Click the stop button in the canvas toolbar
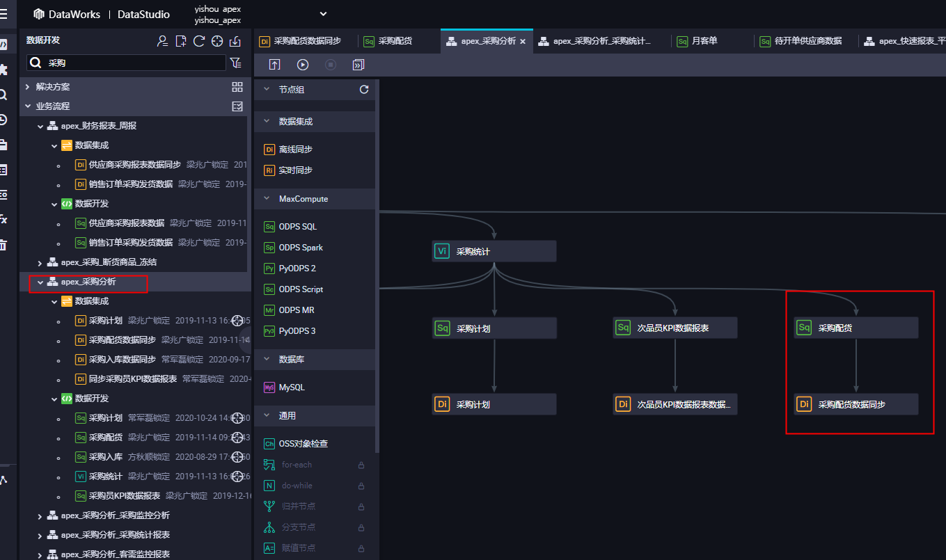The height and width of the screenshot is (560, 946). coord(331,65)
